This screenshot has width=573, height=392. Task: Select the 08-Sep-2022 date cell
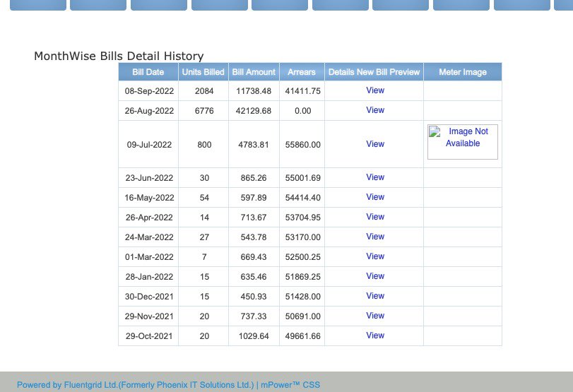click(149, 91)
